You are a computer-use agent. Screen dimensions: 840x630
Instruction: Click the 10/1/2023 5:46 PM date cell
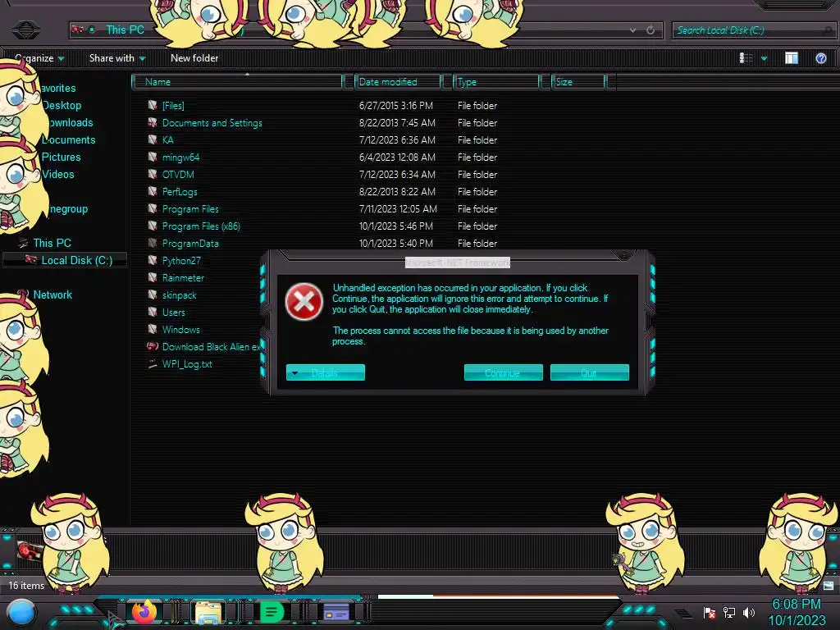click(396, 226)
